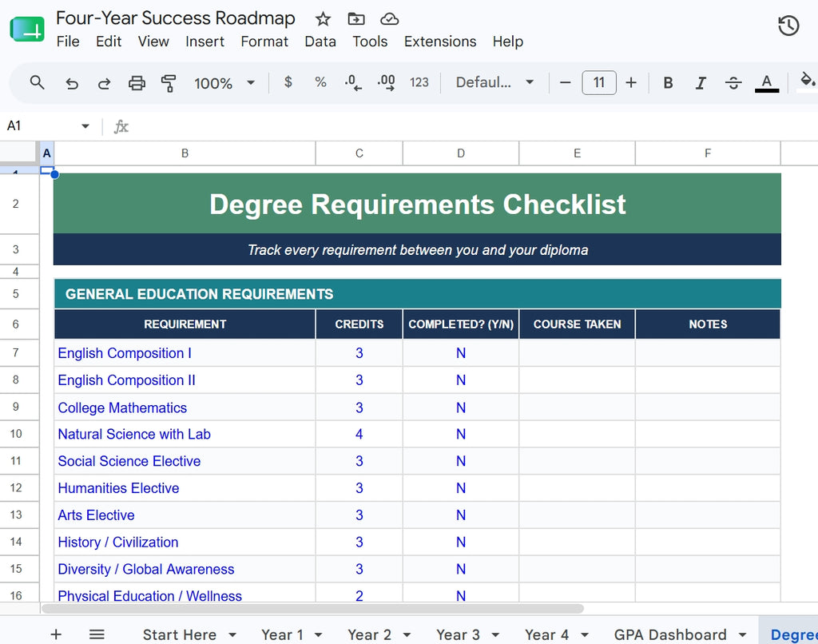Expand the Default font dropdown

(494, 82)
